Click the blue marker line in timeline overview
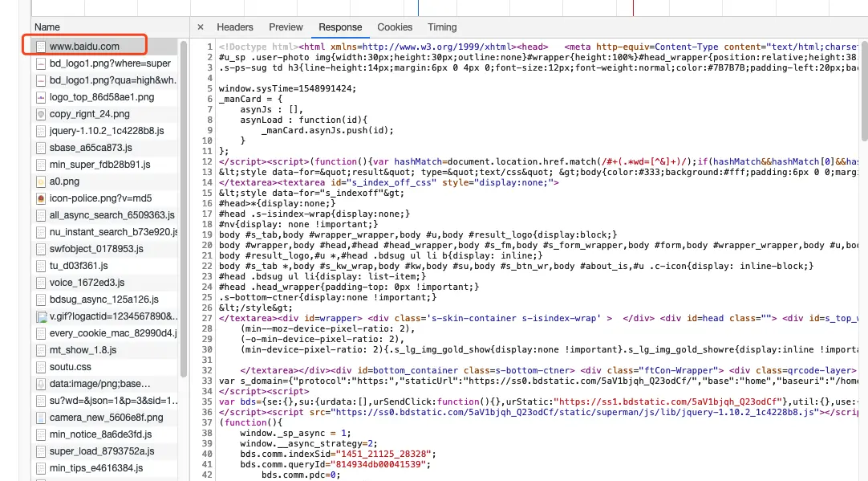Viewport: 868px width, 481px height. [418, 8]
